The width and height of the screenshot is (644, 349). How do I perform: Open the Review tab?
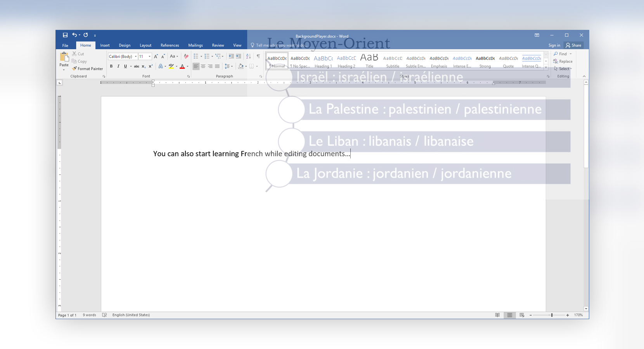[x=218, y=45]
